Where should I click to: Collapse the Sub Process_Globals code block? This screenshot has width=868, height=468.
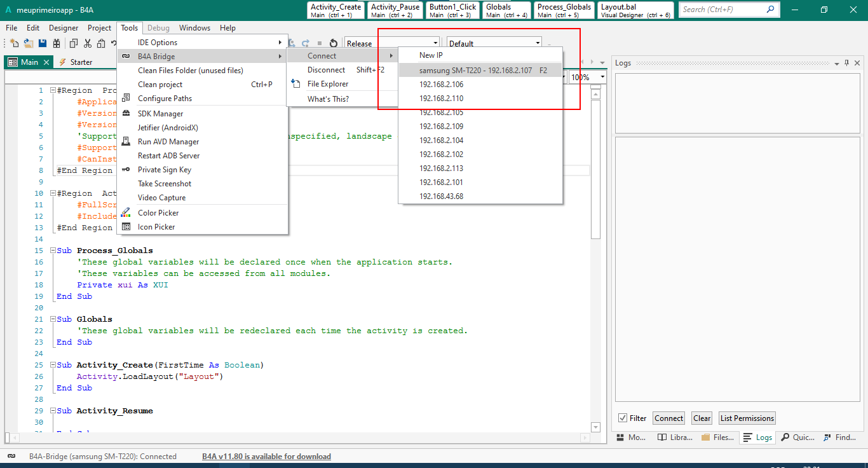(x=53, y=251)
